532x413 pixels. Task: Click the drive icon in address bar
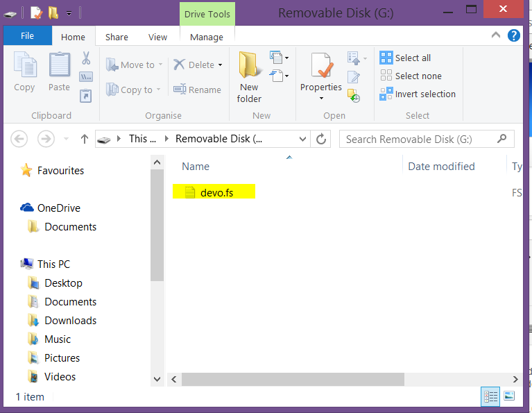point(104,140)
